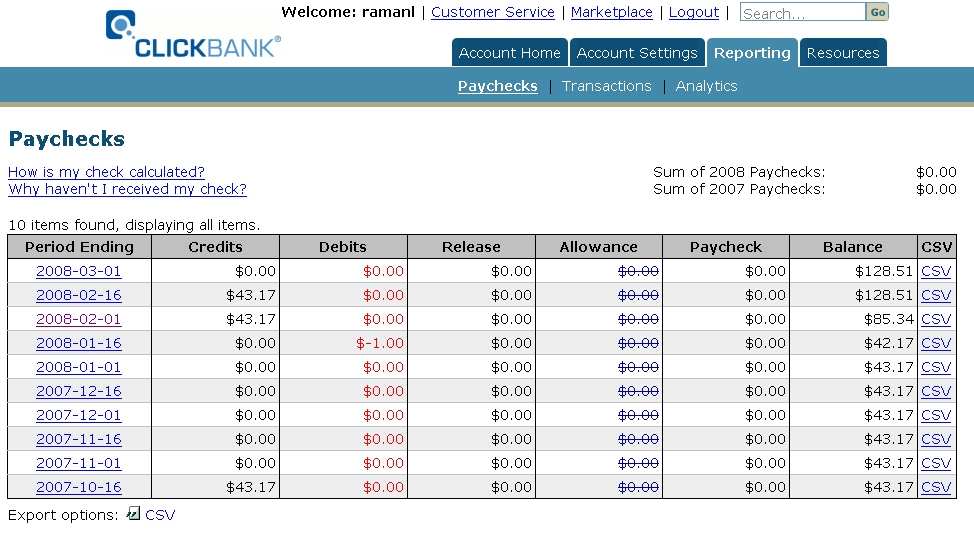The height and width of the screenshot is (536, 974).
Task: Select the $43.17 credit in 2007-10-16 row
Action: 251,488
